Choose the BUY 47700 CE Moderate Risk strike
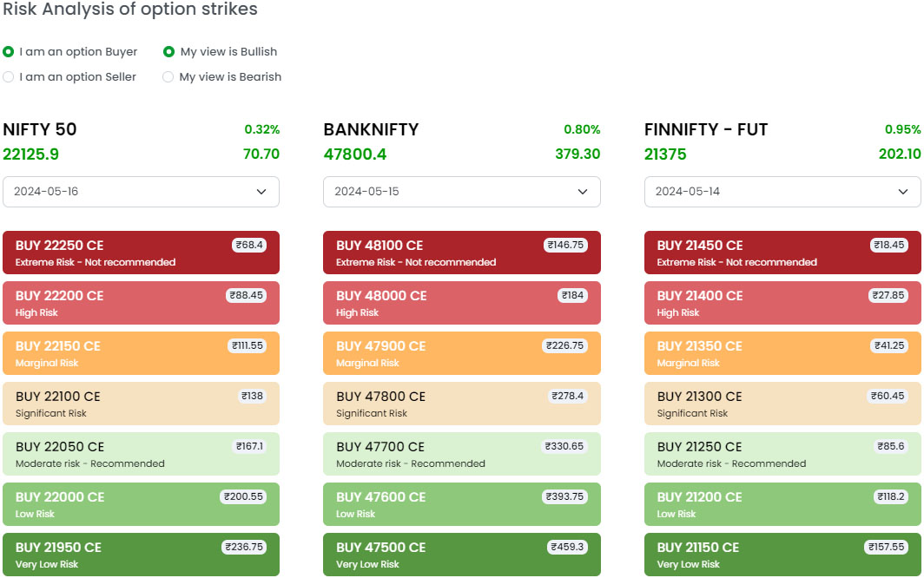Image resolution: width=924 pixels, height=578 pixels. pos(461,453)
